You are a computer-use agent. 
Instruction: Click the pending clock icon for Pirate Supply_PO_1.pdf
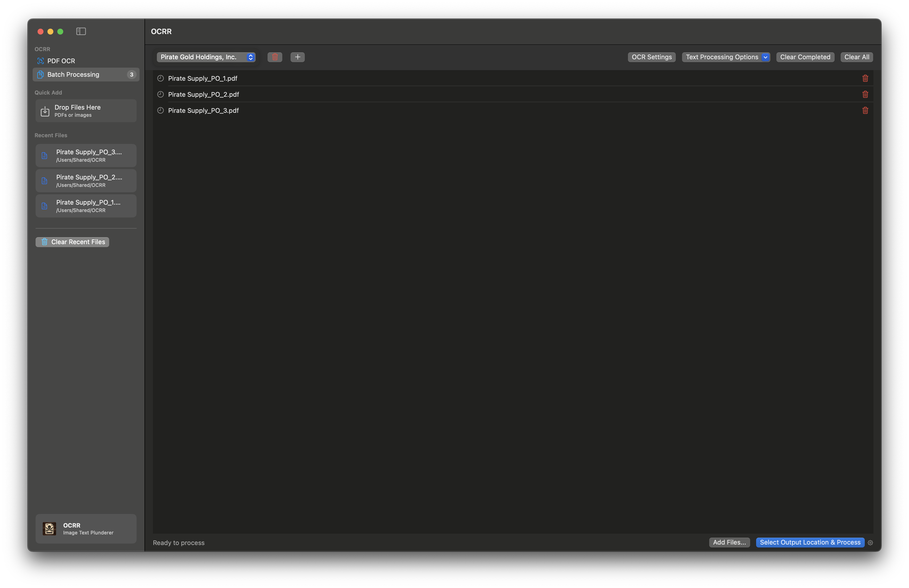pos(160,78)
